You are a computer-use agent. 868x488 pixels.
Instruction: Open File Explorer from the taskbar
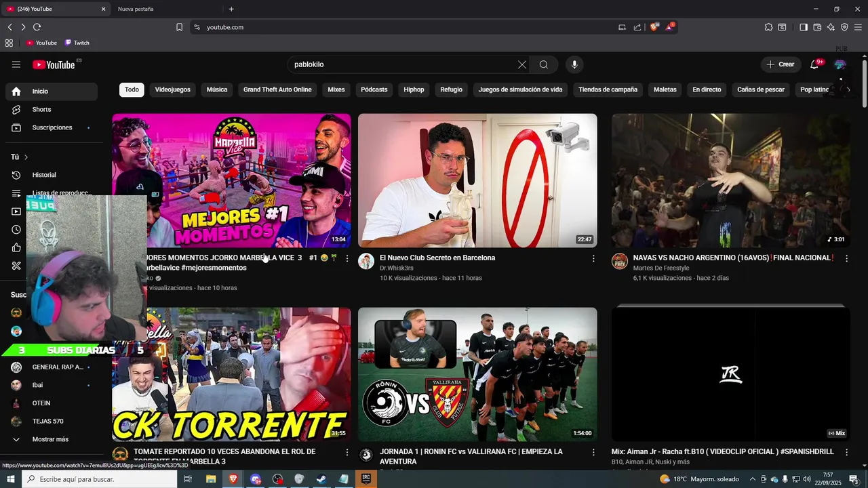pos(211,479)
